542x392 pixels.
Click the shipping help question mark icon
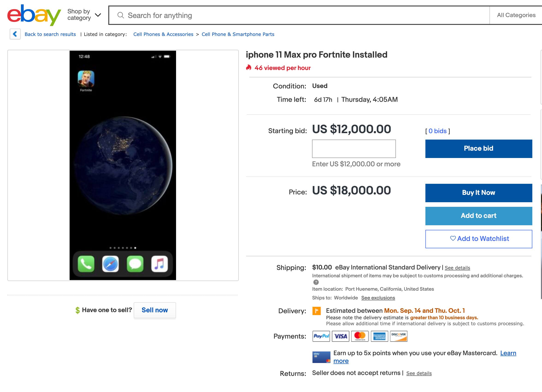click(316, 282)
